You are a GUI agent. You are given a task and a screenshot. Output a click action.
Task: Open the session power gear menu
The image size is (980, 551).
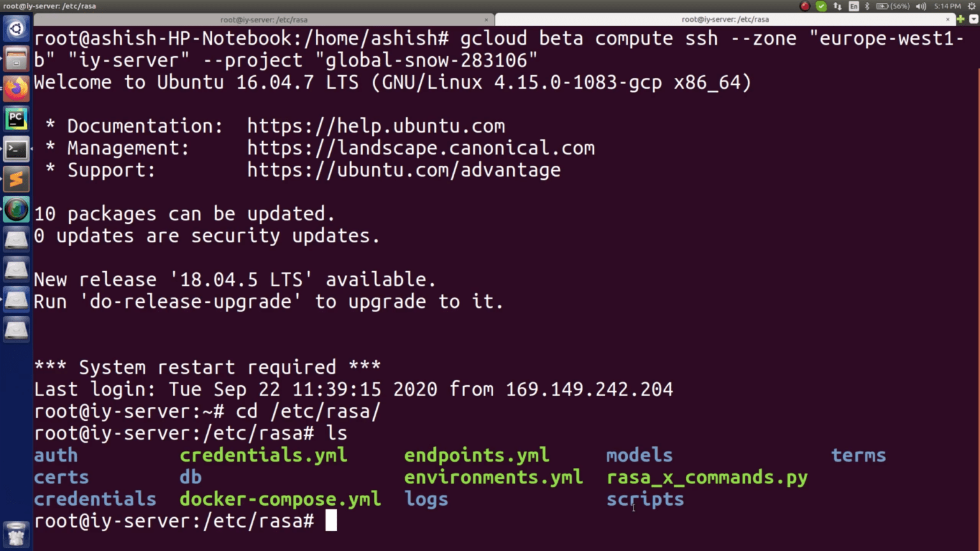(972, 6)
